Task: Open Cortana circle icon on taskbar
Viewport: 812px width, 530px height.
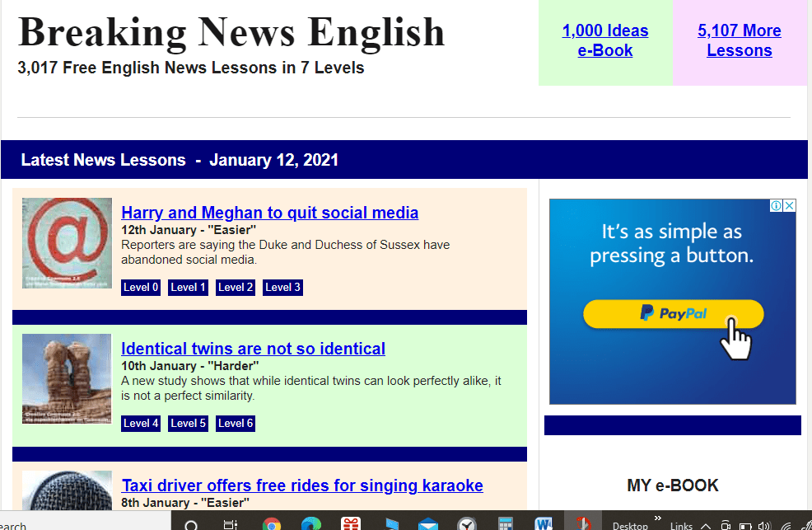Action: (x=191, y=525)
